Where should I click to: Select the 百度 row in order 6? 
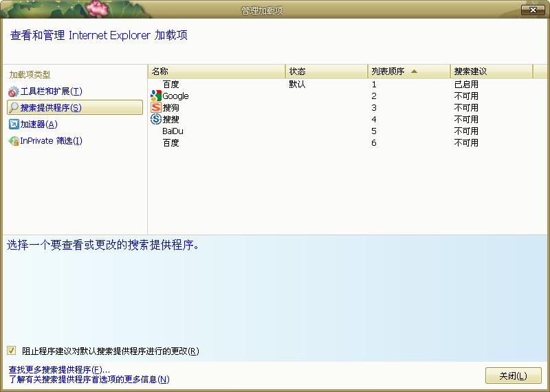pos(347,143)
